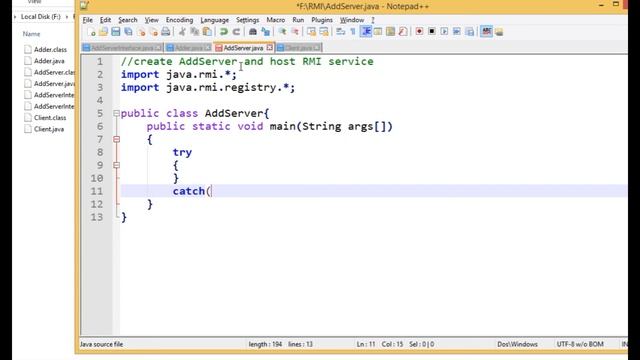Run macro multiple times icon
Screen dimensions: 640x360
click(457, 32)
